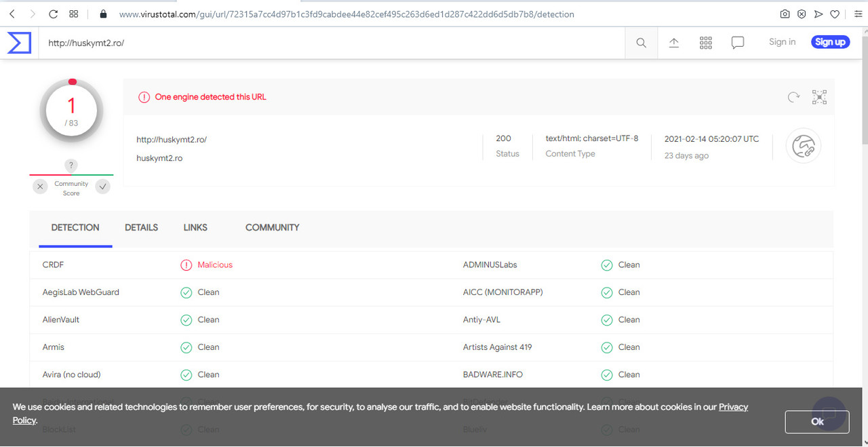The width and height of the screenshot is (868, 447).
Task: Click the magnifier search icon
Action: coord(641,43)
